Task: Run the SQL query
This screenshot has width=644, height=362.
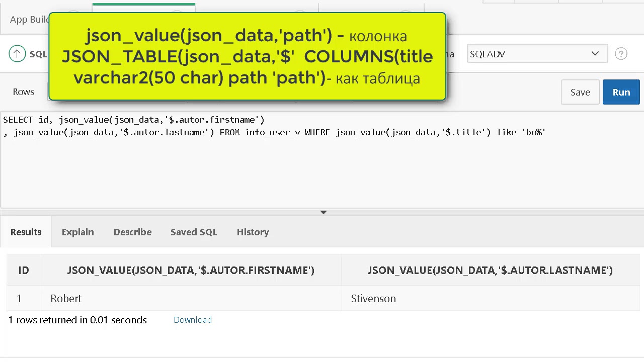Action: coord(621,92)
